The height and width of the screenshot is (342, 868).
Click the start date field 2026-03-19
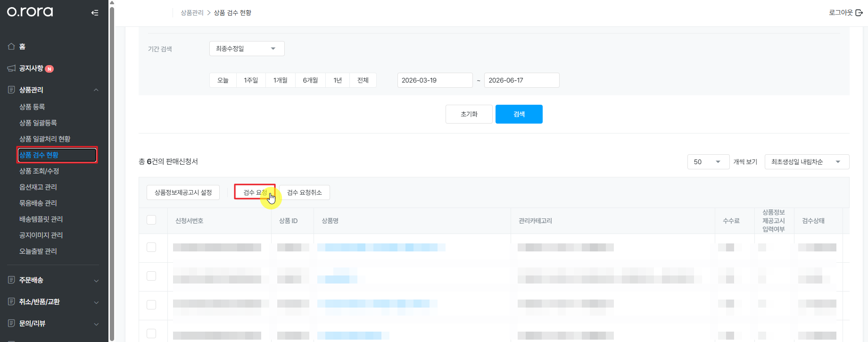coord(435,80)
